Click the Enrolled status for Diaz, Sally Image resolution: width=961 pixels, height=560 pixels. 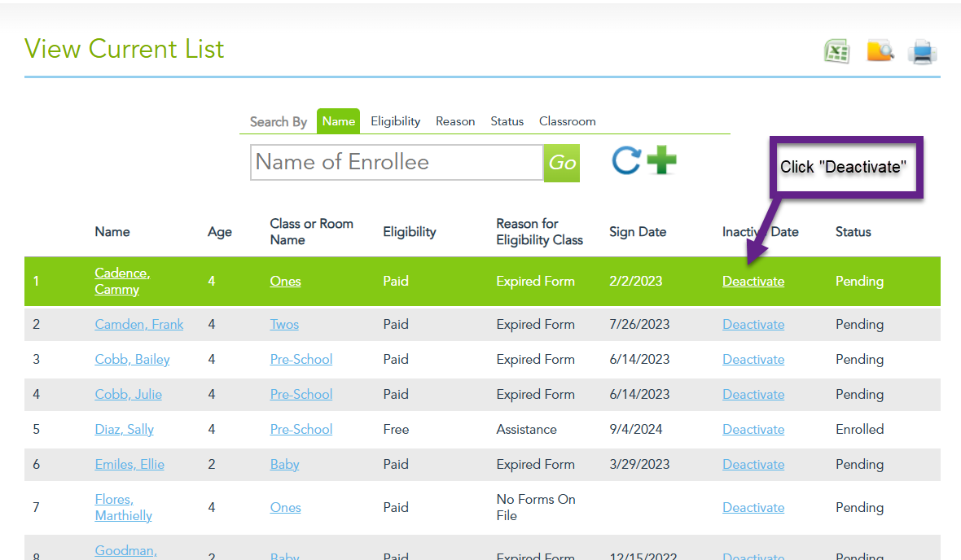[859, 429]
